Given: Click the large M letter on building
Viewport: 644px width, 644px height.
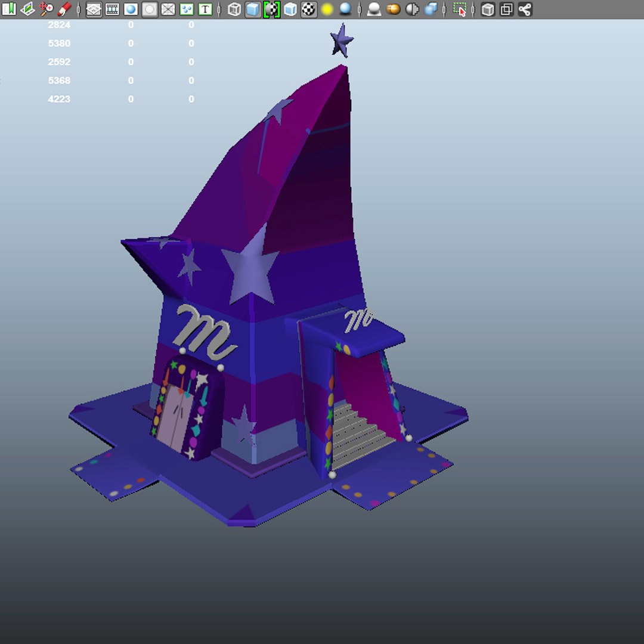Looking at the screenshot, I should tap(204, 332).
